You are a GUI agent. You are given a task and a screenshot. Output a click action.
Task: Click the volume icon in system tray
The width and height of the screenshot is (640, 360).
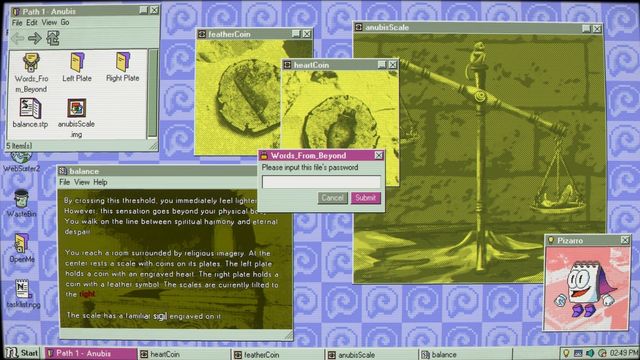(590, 353)
